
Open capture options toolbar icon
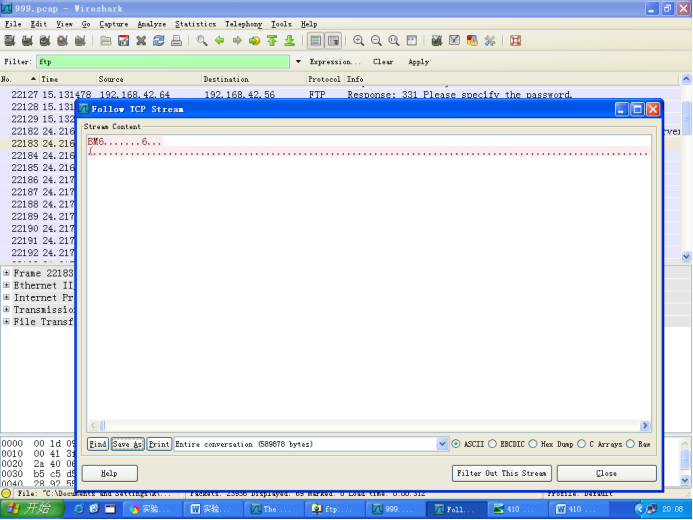point(27,41)
